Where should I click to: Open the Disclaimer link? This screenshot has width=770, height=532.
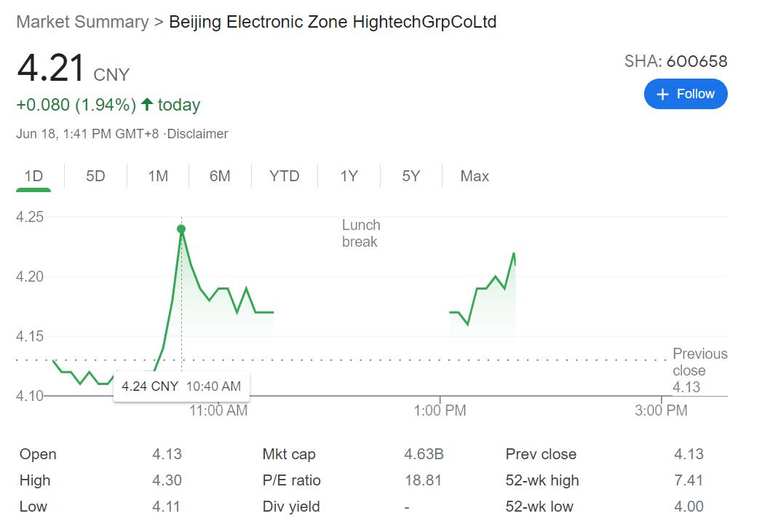point(197,134)
